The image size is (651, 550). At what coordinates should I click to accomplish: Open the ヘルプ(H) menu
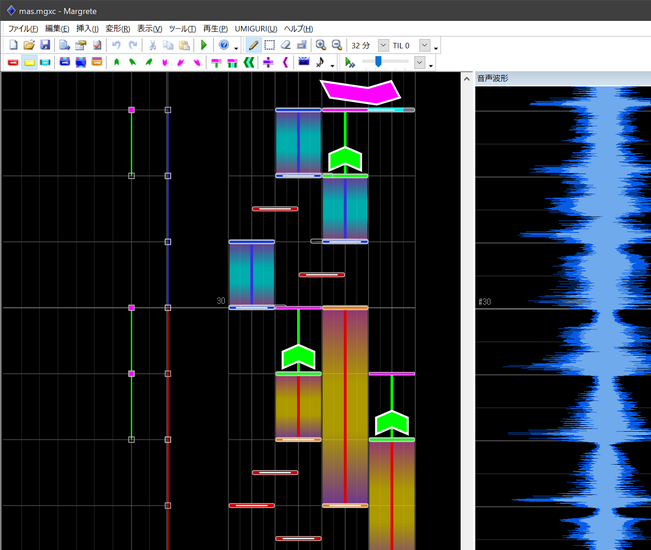click(298, 29)
